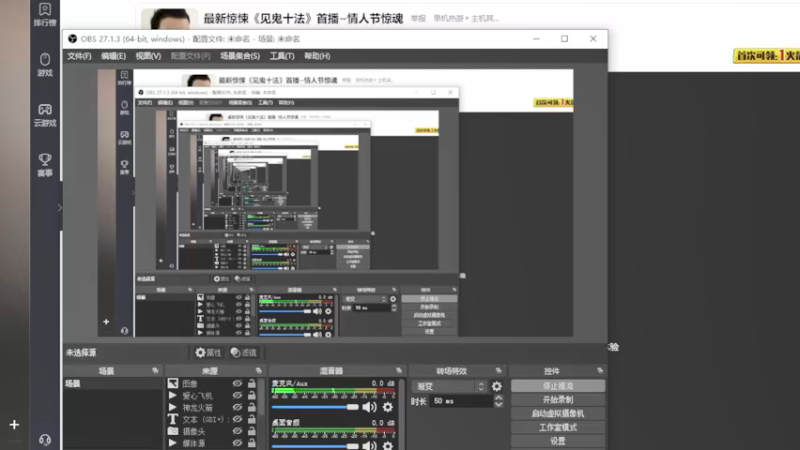The image size is (800, 450).
Task: Click the 启动虚拟摄像机 button
Action: coord(558,414)
